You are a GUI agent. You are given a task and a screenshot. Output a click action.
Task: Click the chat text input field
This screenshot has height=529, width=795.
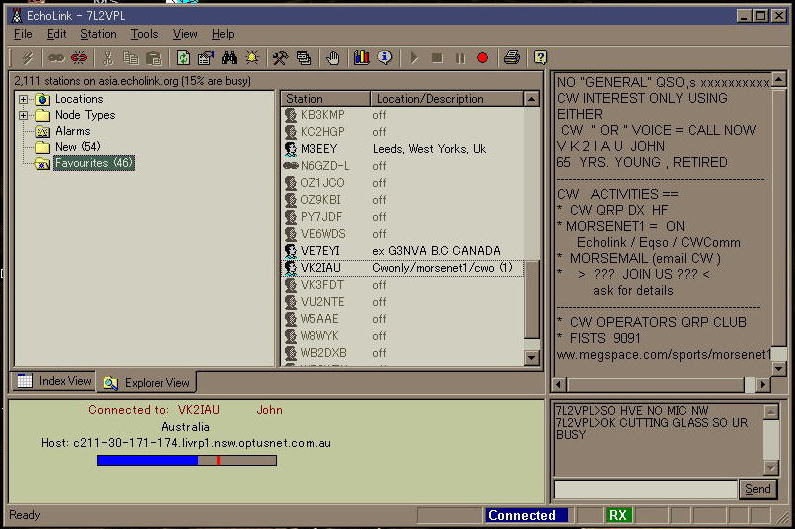tap(645, 489)
